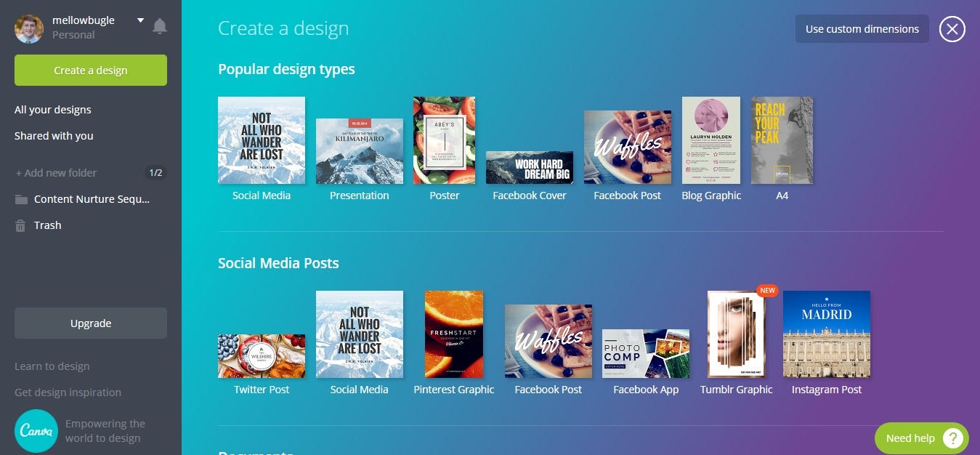
Task: Click the Personal account type label
Action: click(73, 35)
